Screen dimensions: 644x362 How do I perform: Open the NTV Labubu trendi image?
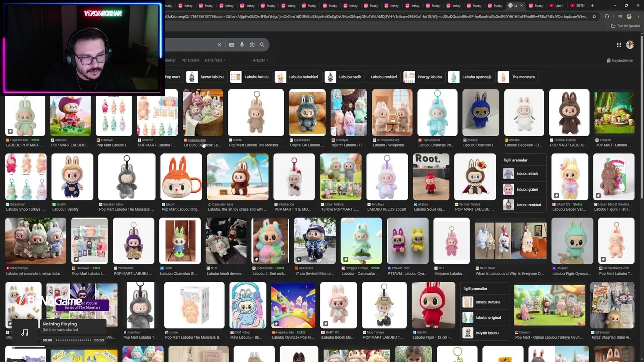(226, 241)
